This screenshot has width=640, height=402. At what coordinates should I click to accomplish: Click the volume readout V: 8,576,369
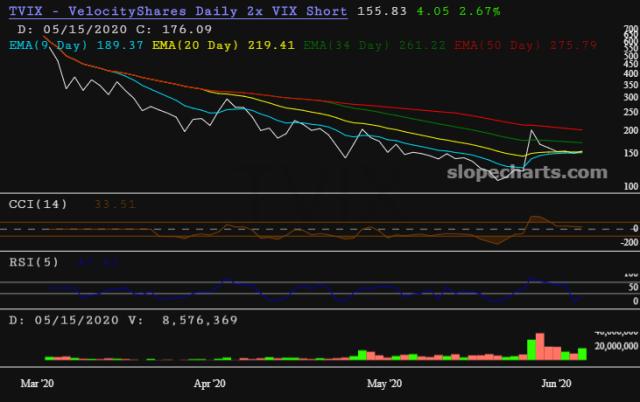click(183, 320)
